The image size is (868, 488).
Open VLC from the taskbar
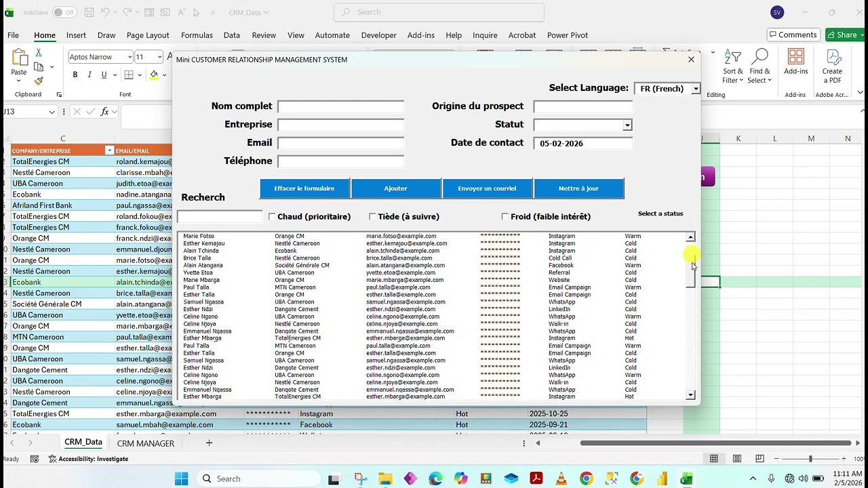[561, 479]
